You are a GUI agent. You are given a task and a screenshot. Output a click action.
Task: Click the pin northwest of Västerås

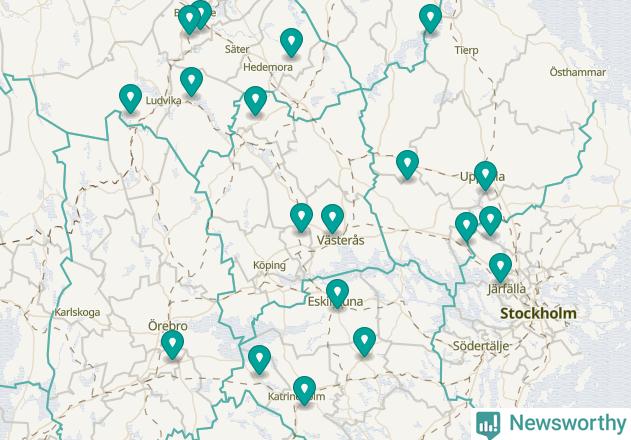point(301,217)
